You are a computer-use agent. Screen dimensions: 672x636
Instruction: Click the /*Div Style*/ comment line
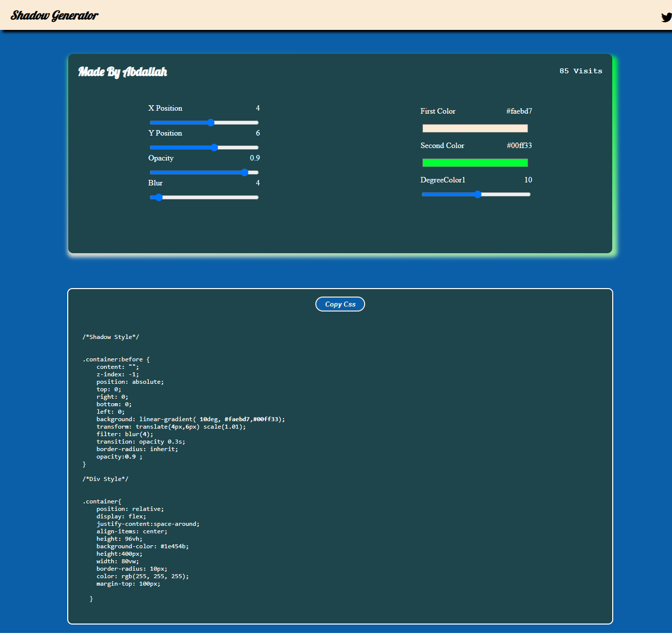(106, 479)
